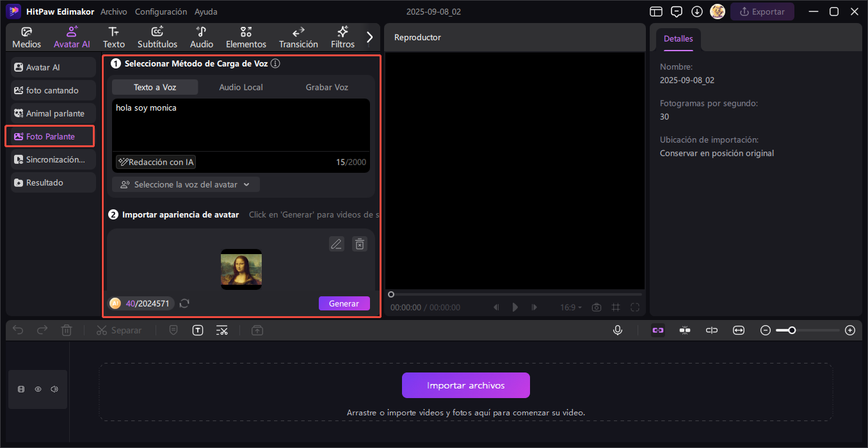Click the refresh credits icon next to 40/2024571
The image size is (868, 448).
(184, 303)
